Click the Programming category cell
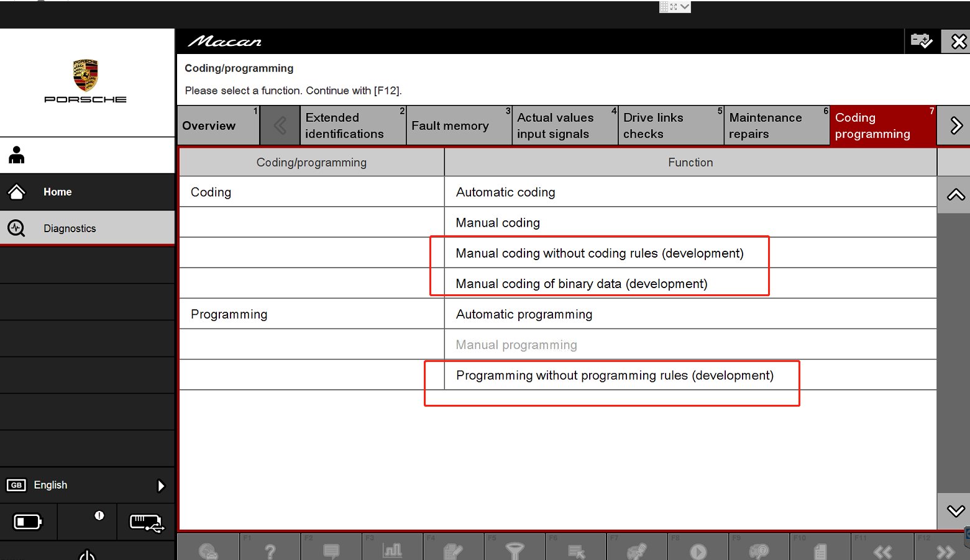The image size is (970, 560). coord(311,314)
